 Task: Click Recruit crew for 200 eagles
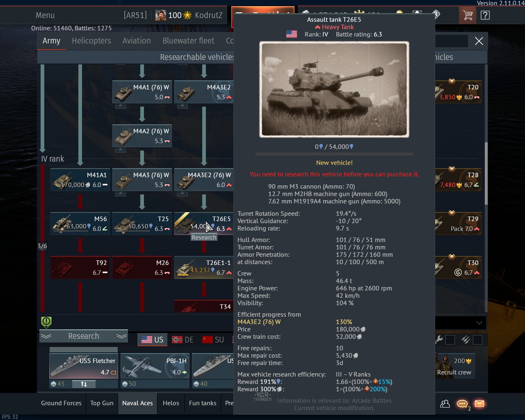tap(454, 366)
